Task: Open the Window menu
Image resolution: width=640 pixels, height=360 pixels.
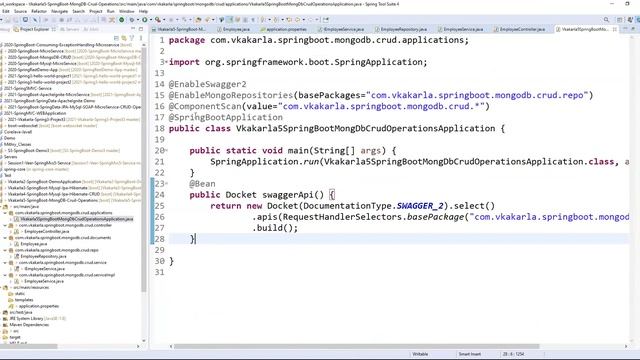Action: pos(127,11)
